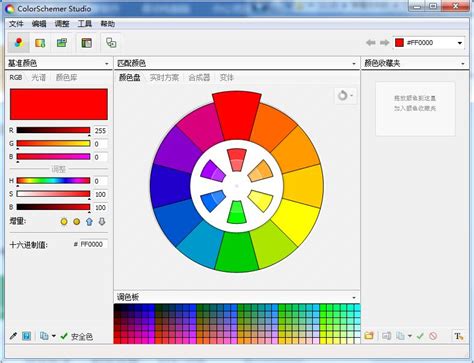Switch to the 变体 tab
This screenshot has height=363, width=474.
pos(226,77)
